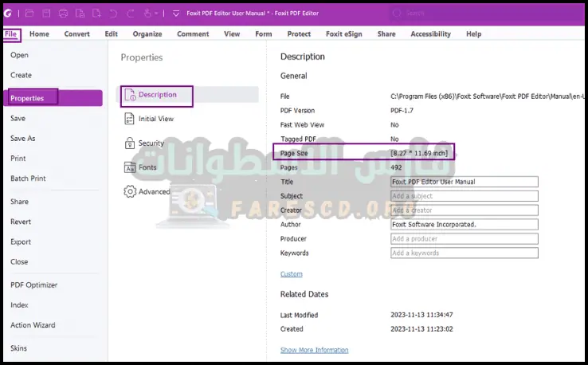Select the Security lock icon

131,143
